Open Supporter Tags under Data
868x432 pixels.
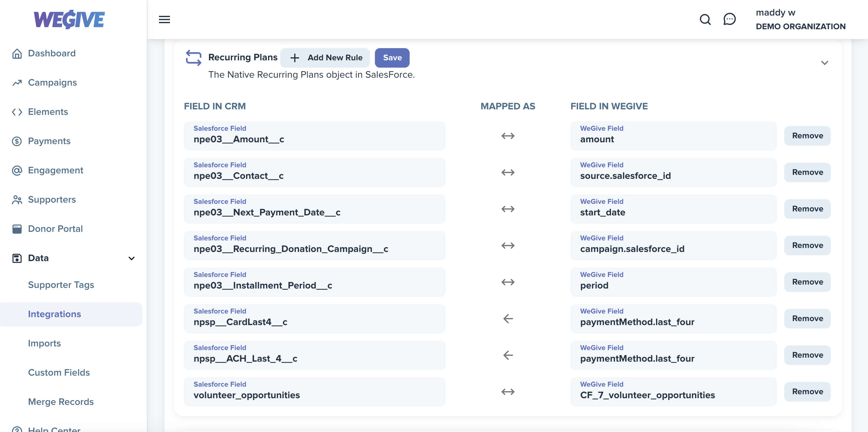point(61,285)
